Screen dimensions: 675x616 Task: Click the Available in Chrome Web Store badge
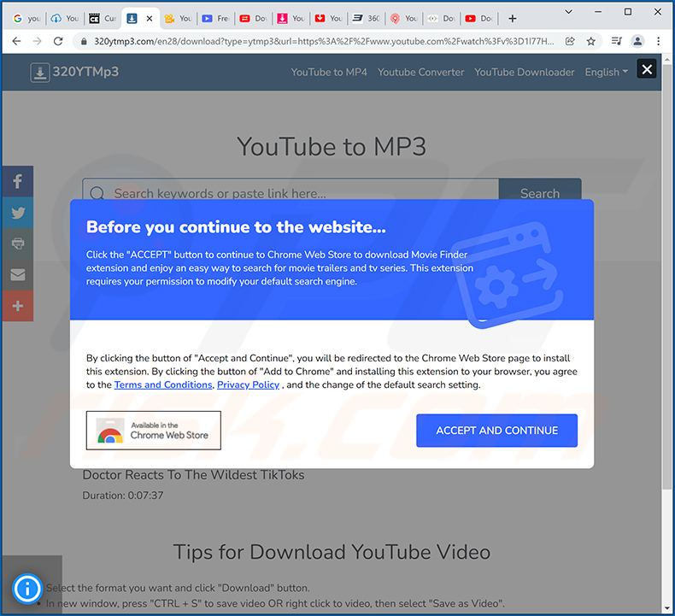coord(153,431)
